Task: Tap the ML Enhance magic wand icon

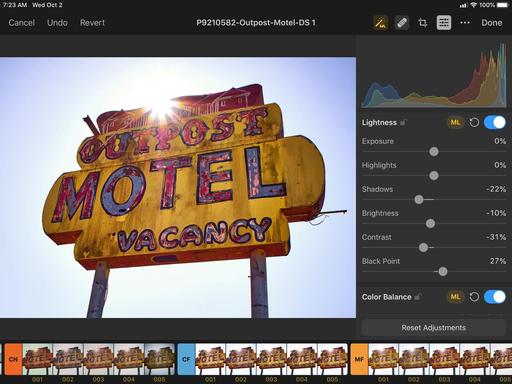Action: [x=380, y=23]
